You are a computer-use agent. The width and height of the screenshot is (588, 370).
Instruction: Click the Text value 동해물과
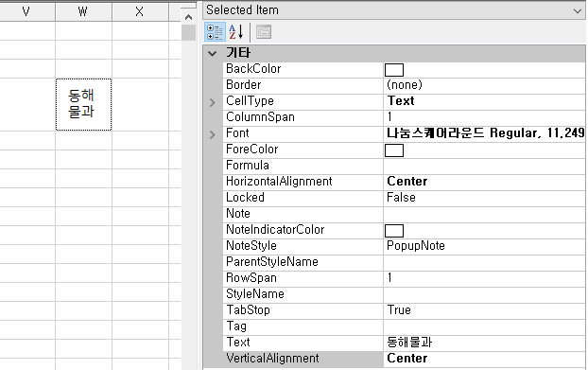point(409,343)
